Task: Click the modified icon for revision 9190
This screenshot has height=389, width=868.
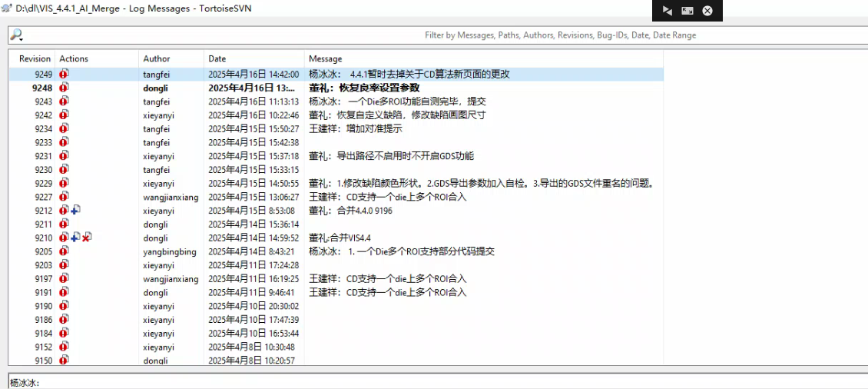Action: [x=64, y=306]
